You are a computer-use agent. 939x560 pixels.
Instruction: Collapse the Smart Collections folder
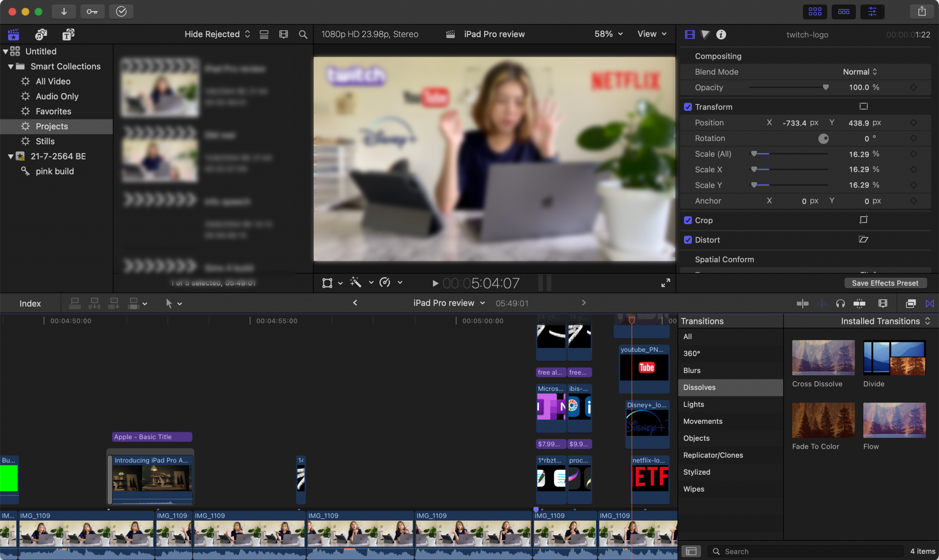11,67
